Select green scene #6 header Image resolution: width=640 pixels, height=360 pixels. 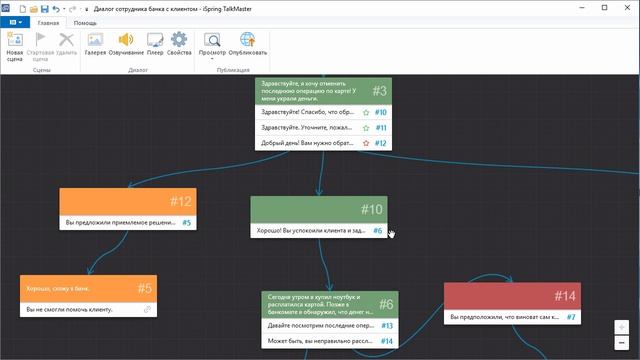click(330, 304)
